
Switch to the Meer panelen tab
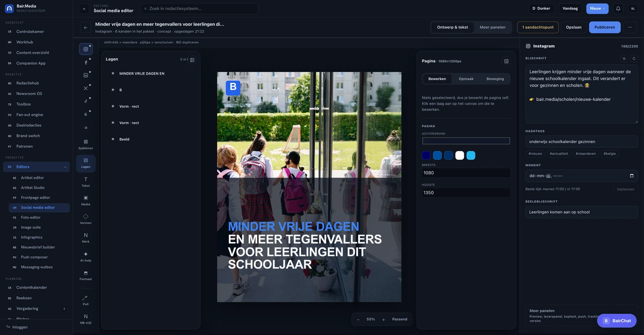(x=493, y=27)
